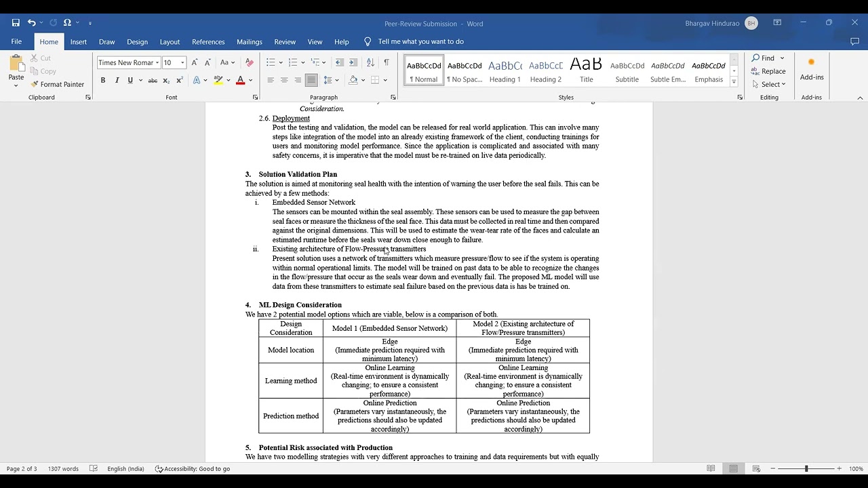
Task: Apply the Heading 1 style
Action: (x=505, y=70)
